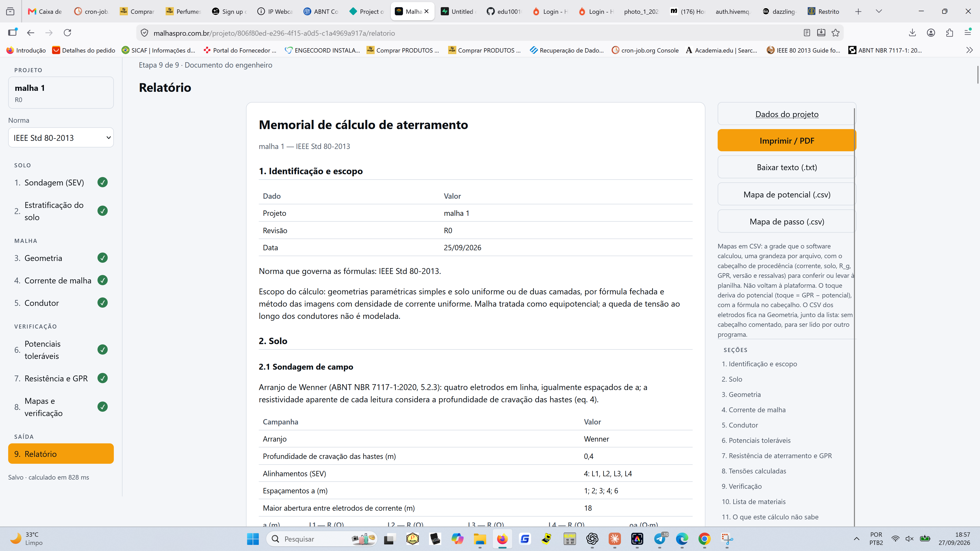Go to step 1 Sondagem (SEV)
Screen dimensions: 980x551
61,183
